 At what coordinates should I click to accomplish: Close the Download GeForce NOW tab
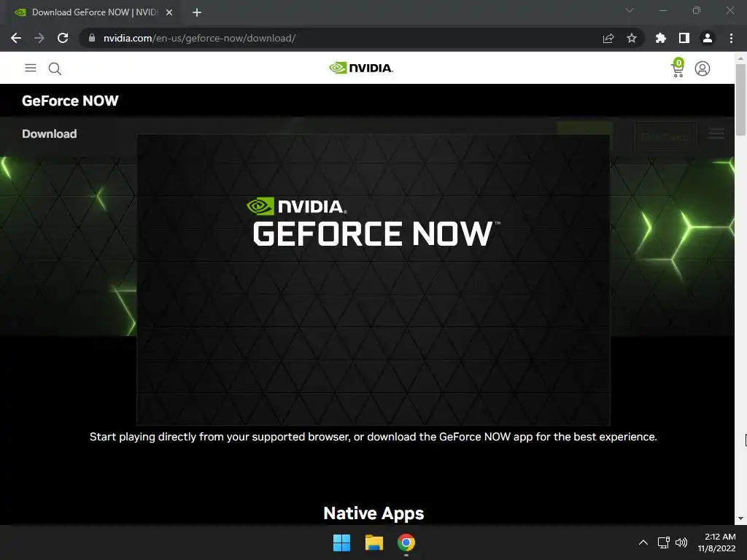(169, 12)
